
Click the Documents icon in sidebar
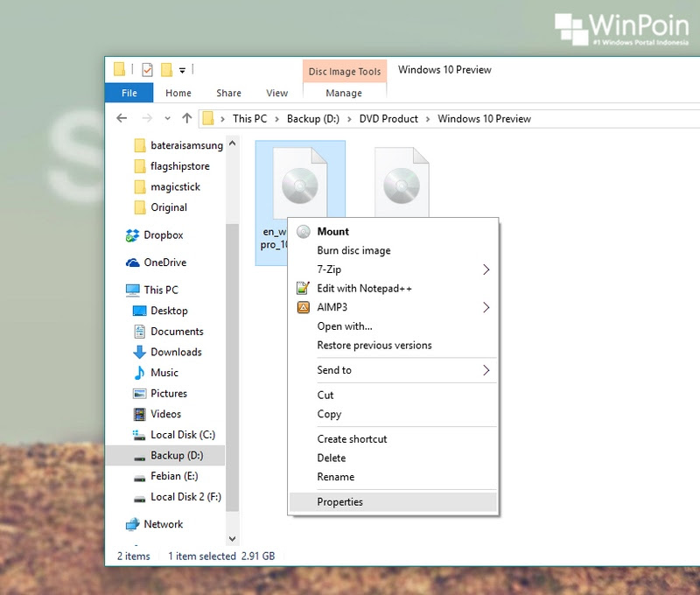click(140, 332)
